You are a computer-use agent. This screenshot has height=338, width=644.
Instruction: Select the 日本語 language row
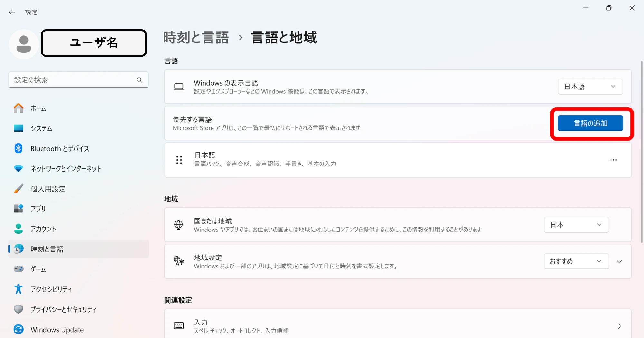pyautogui.click(x=398, y=160)
